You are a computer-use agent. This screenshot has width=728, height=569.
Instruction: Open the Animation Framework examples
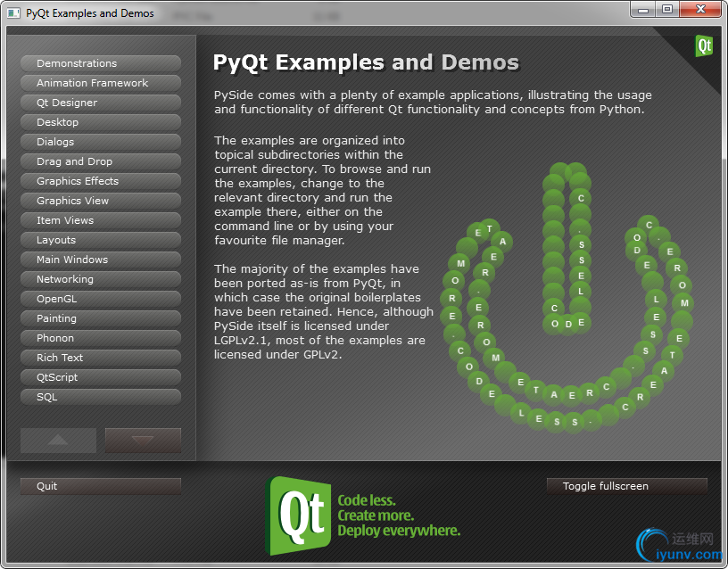point(101,83)
